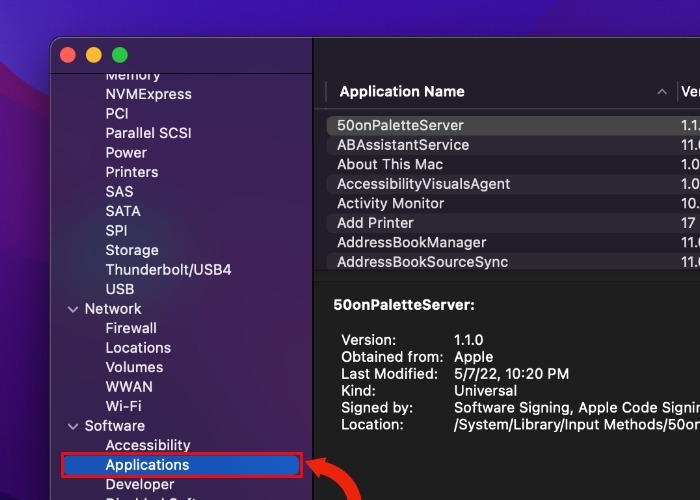The image size is (700, 500).
Task: Select the Software category heading
Action: [115, 426]
